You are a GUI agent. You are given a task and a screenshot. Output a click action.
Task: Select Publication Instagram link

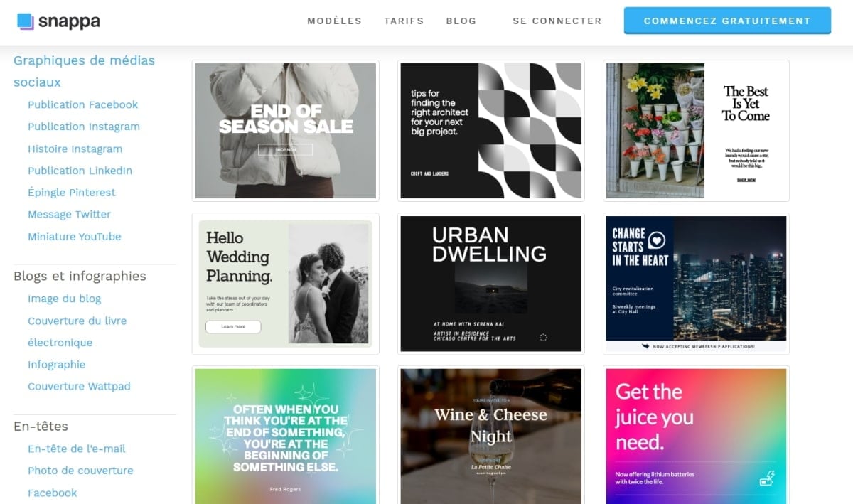click(84, 127)
